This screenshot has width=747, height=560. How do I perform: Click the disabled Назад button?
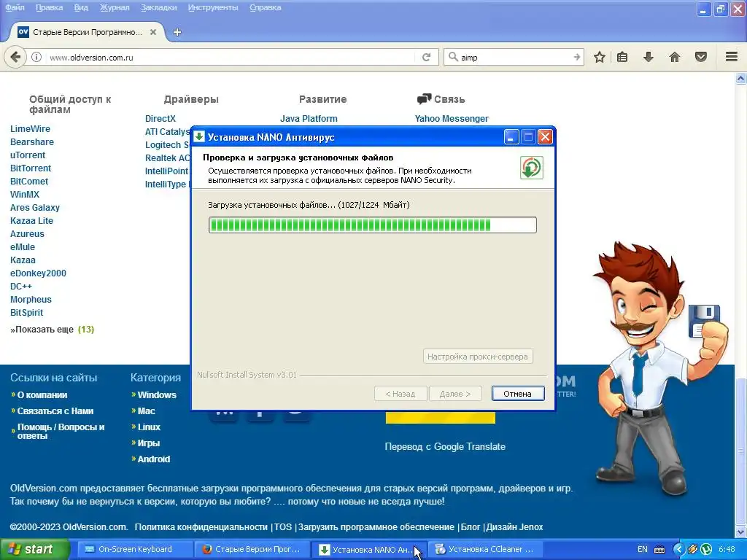(400, 394)
